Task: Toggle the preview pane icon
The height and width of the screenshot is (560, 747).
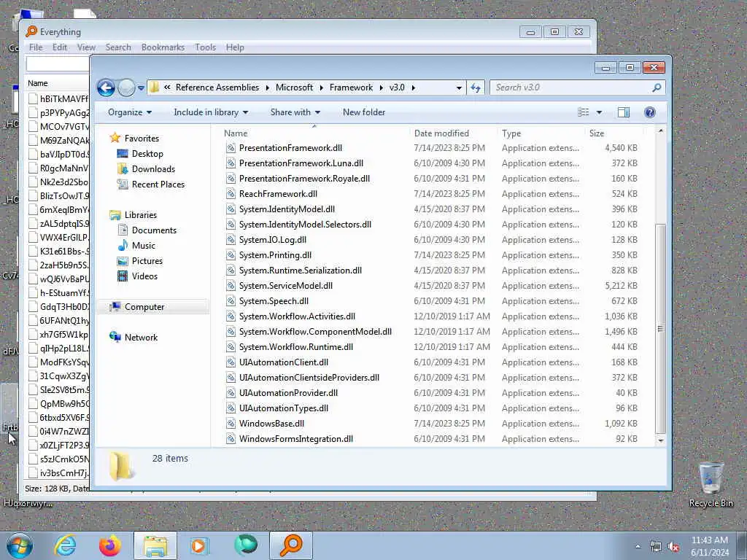Action: coord(624,112)
